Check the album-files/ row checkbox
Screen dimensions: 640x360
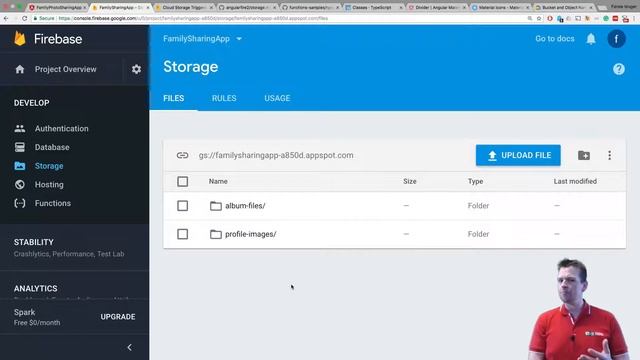tap(182, 206)
